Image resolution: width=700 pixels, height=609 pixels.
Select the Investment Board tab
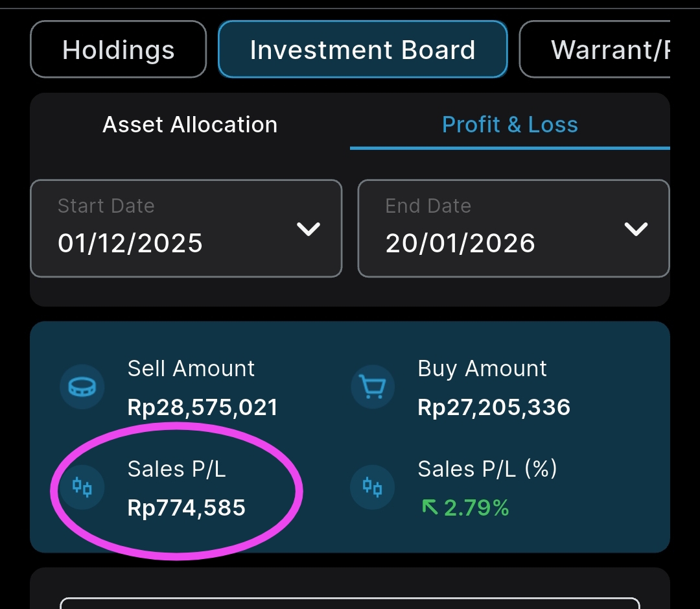362,50
